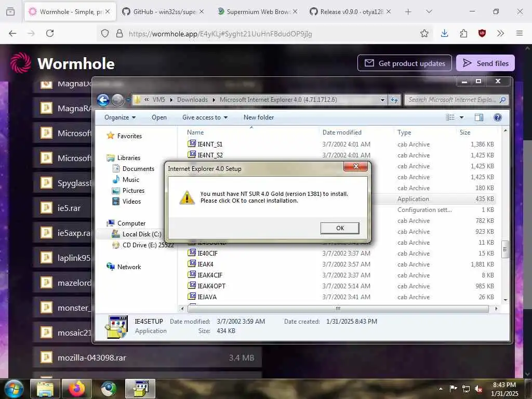The image size is (532, 399).
Task: Select IE4NT_S2 cab file icon
Action: (x=192, y=155)
